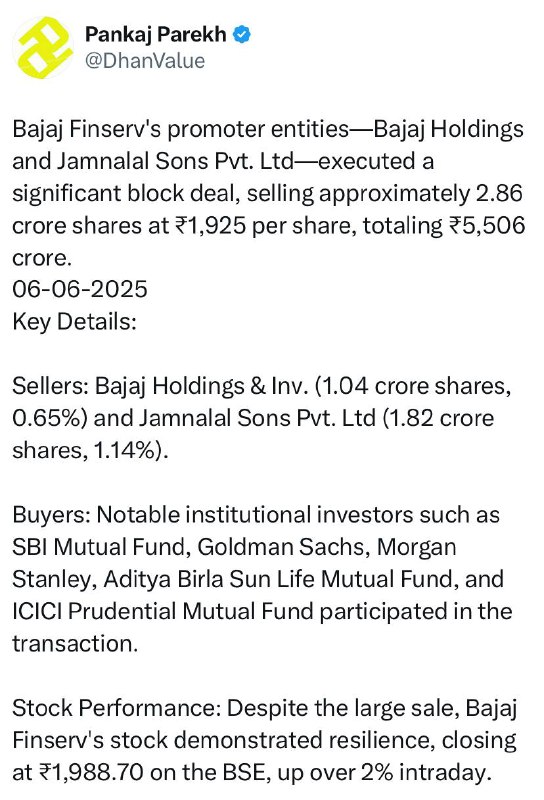Click the blue verified badge
This screenshot has width=544, height=800.
(x=242, y=35)
